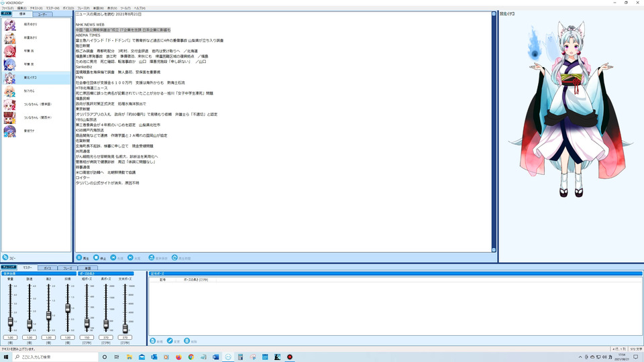Open the ファイル(F) menu
Screen dimensions: 644x362
click(x=7, y=8)
